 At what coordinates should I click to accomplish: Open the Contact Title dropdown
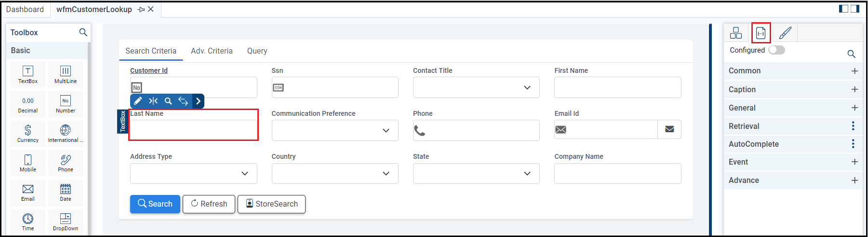pos(527,88)
